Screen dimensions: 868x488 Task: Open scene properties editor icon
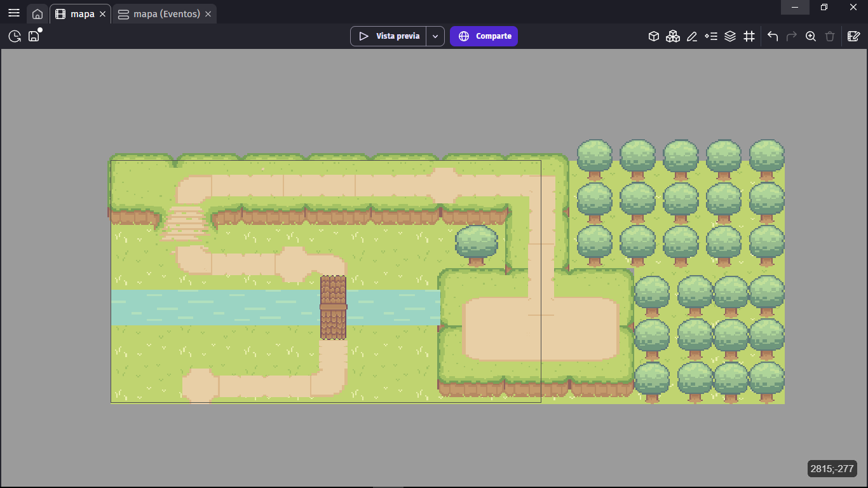tap(854, 36)
